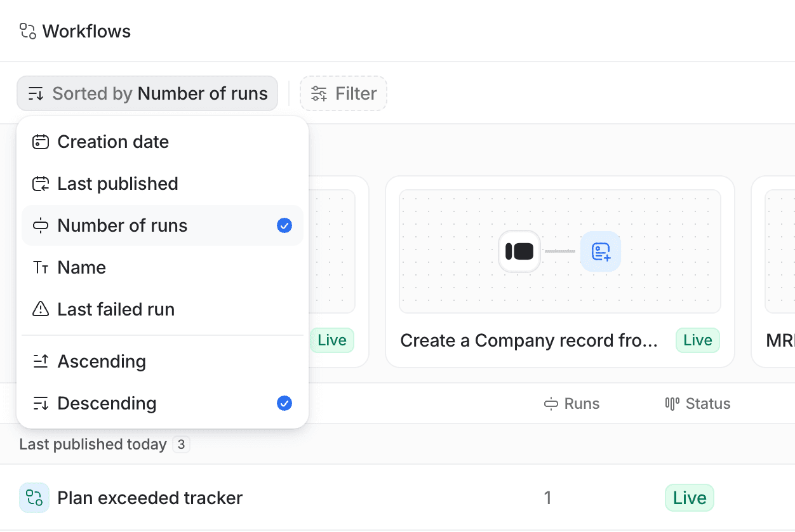Click the Status column header
The width and height of the screenshot is (795, 532).
point(707,403)
